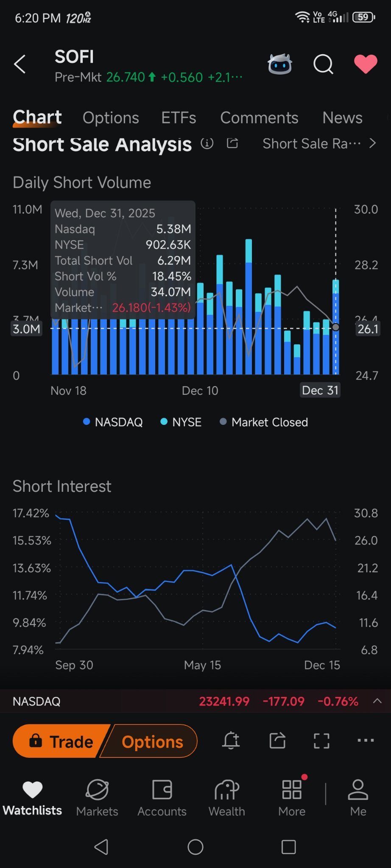
Task: Tap the price alert bell icon
Action: (231, 741)
